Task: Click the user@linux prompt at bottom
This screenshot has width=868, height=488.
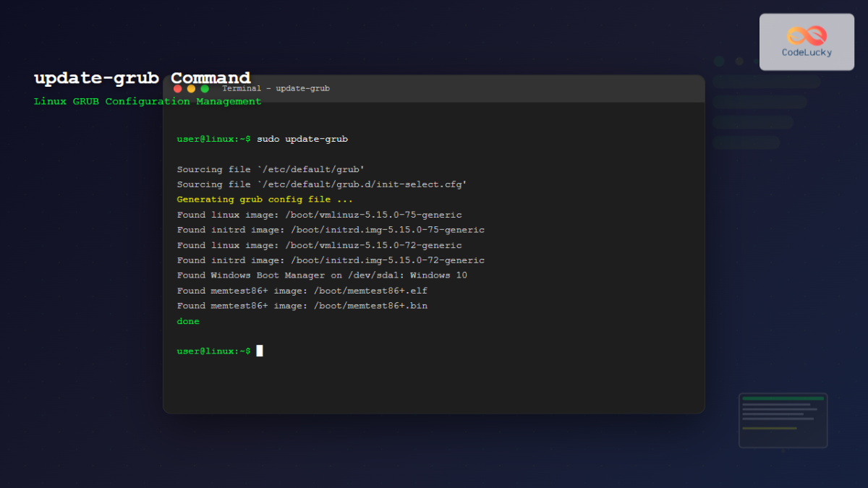Action: [213, 351]
